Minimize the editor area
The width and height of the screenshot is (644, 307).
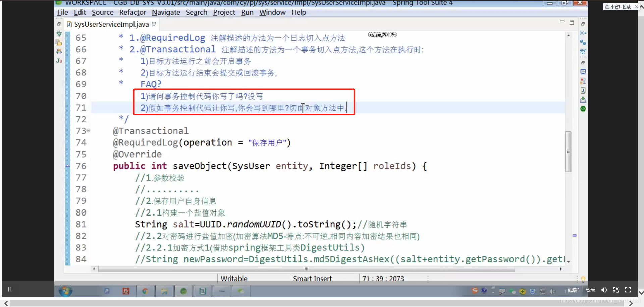(x=562, y=22)
